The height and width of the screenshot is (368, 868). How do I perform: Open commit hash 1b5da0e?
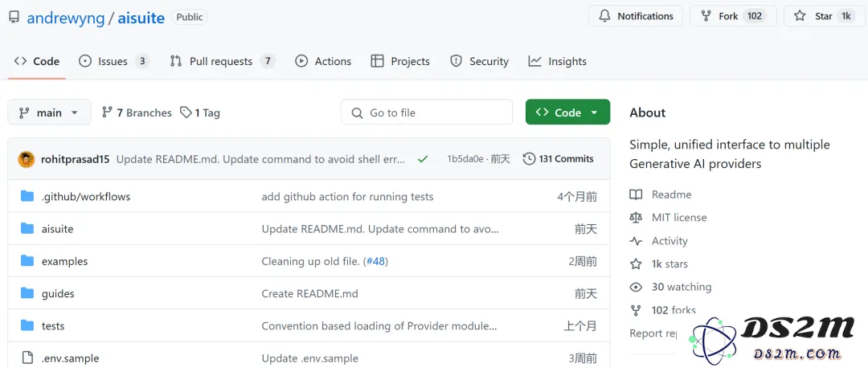coord(467,159)
